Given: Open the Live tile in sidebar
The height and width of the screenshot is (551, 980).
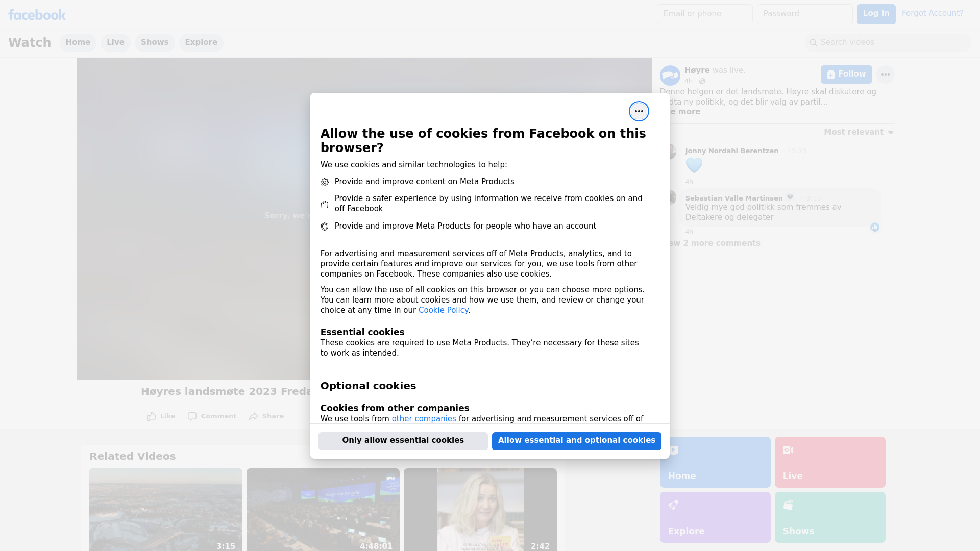Looking at the screenshot, I should (830, 462).
